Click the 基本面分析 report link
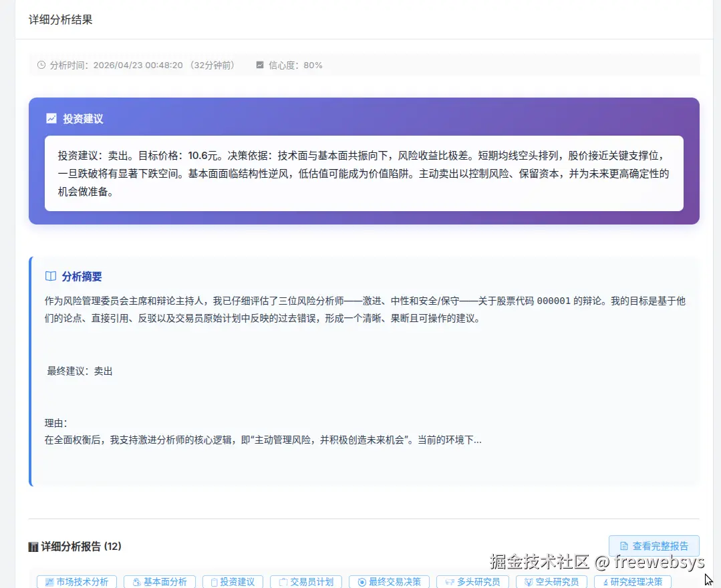The width and height of the screenshot is (721, 588). (159, 581)
